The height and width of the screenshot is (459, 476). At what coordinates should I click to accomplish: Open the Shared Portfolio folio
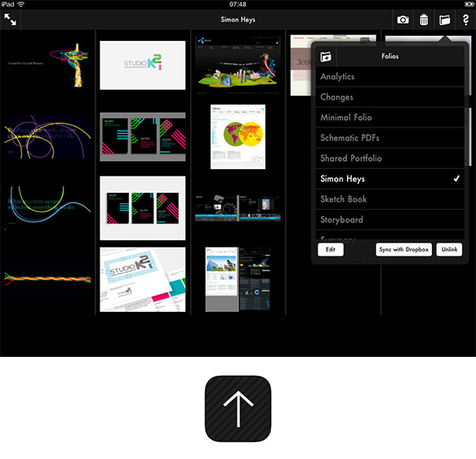[x=389, y=158]
